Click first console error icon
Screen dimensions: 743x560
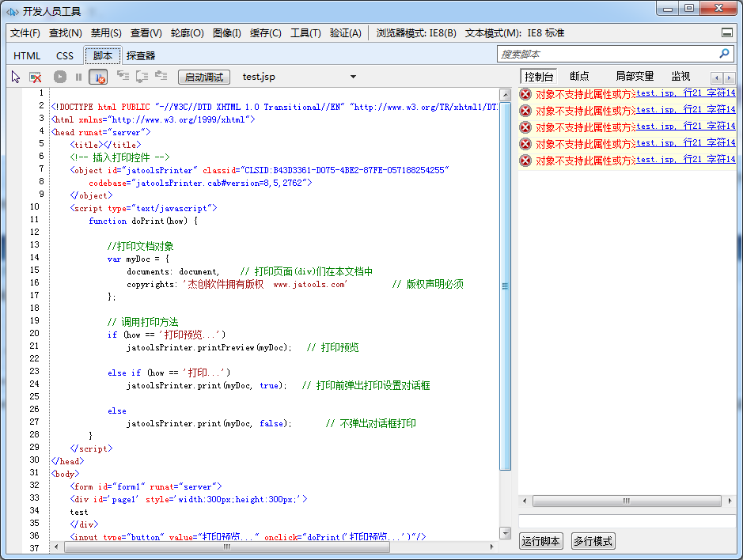point(525,94)
